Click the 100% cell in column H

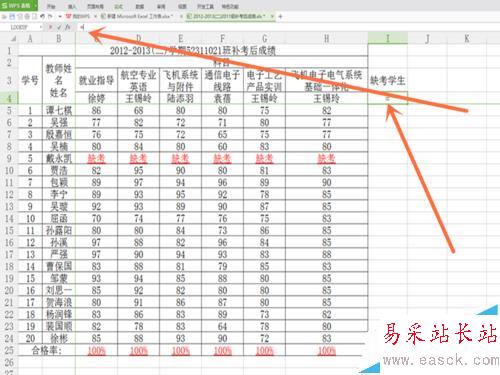tap(326, 350)
